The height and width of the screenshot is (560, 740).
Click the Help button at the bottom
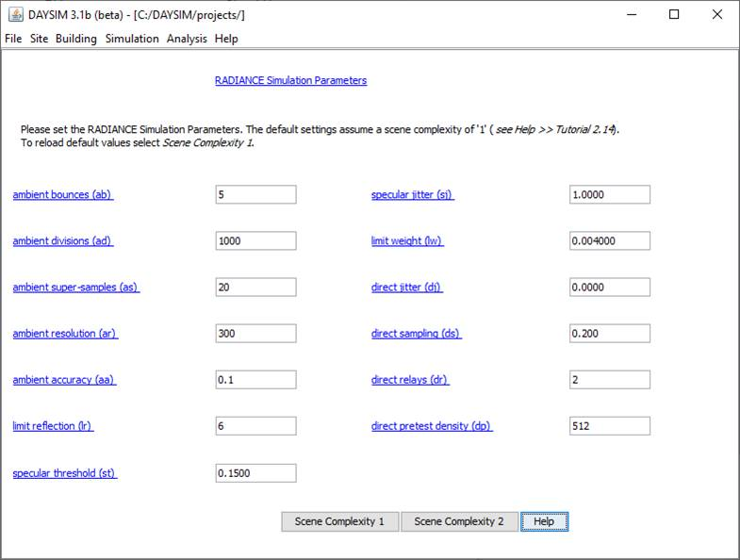click(x=544, y=521)
